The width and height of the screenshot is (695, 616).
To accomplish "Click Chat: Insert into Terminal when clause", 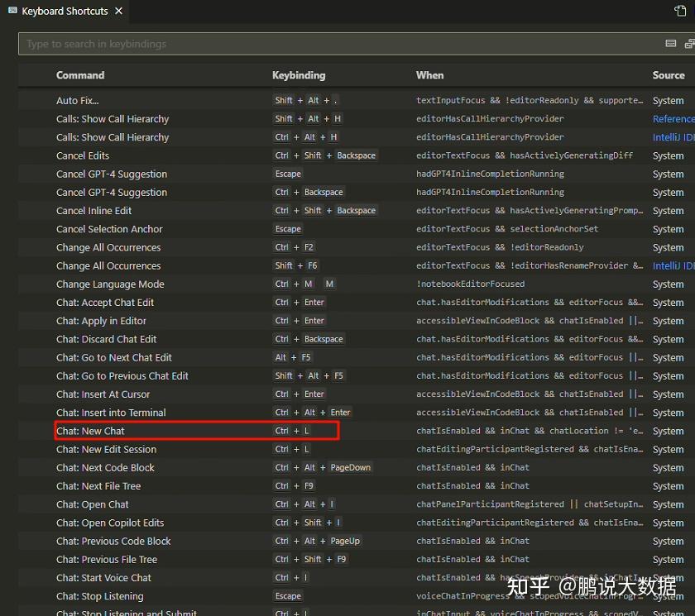I will click(x=530, y=413).
